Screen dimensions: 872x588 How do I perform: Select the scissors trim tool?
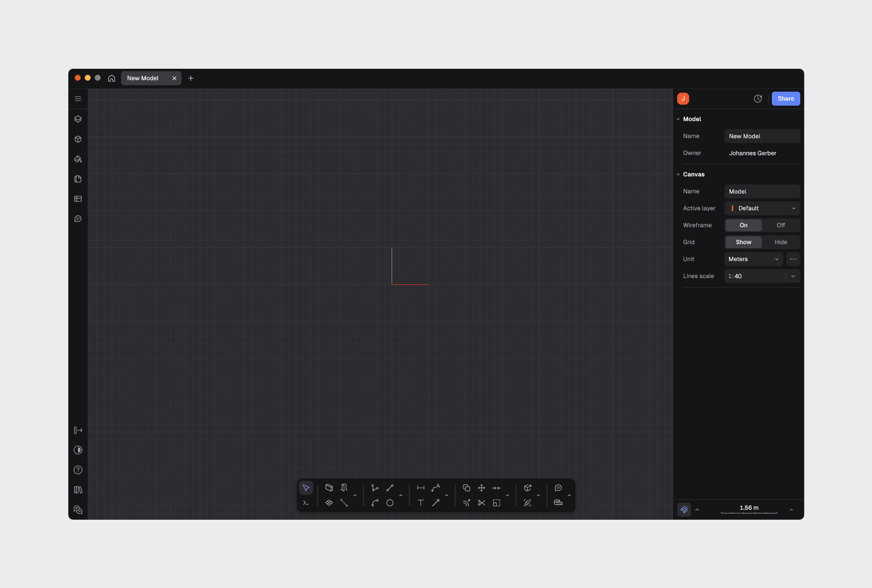(481, 503)
